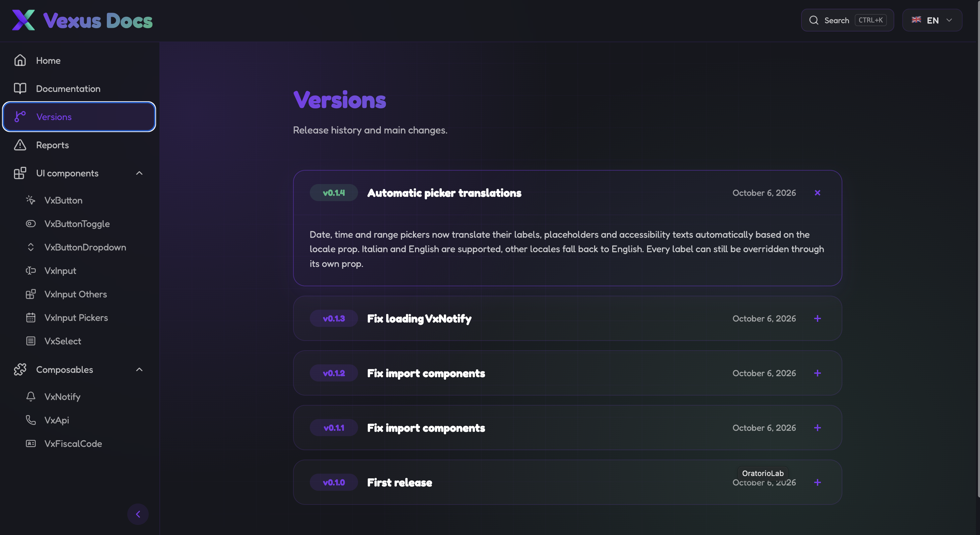Click the VxApi phone icon
Screen dimensions: 980x535
tap(30, 420)
